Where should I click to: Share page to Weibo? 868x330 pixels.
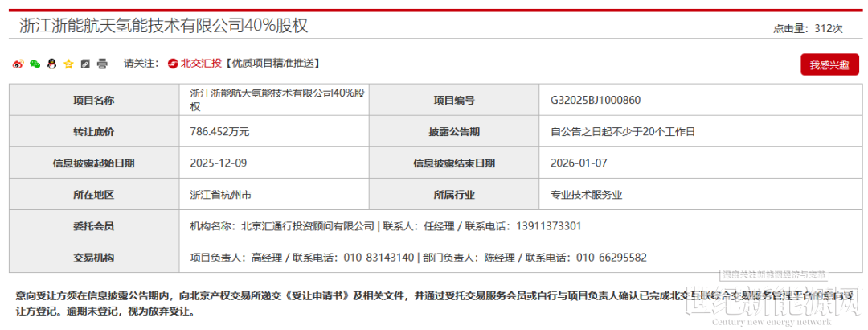(x=18, y=64)
